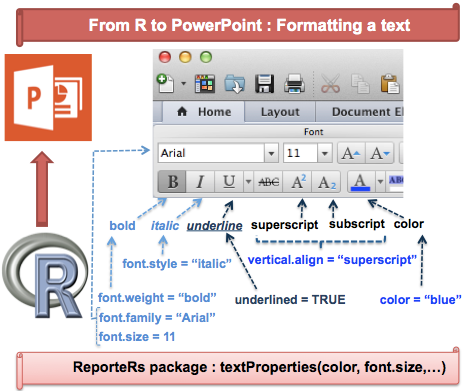
Task: Open the templates gallery icon
Action: 205,83
